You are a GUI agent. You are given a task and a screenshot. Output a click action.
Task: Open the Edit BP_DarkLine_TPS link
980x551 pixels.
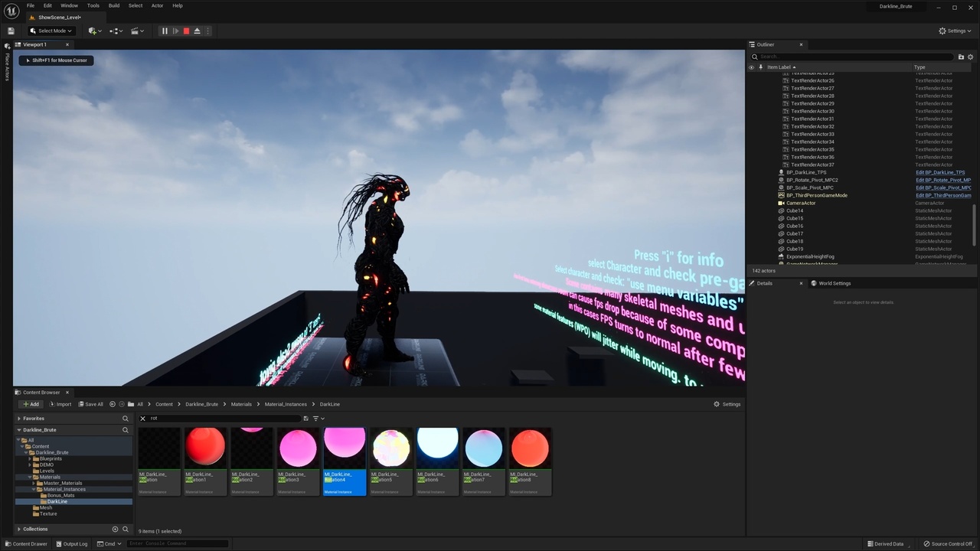pyautogui.click(x=940, y=172)
